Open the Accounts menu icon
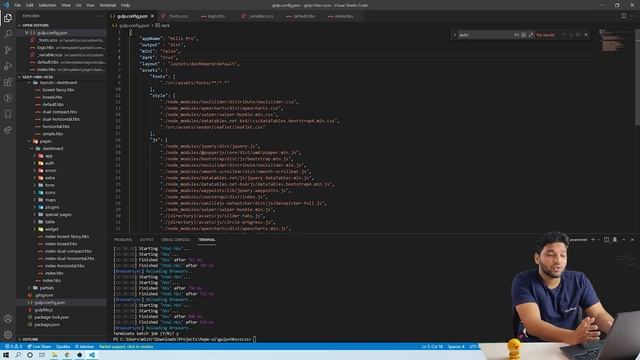 click(8, 318)
